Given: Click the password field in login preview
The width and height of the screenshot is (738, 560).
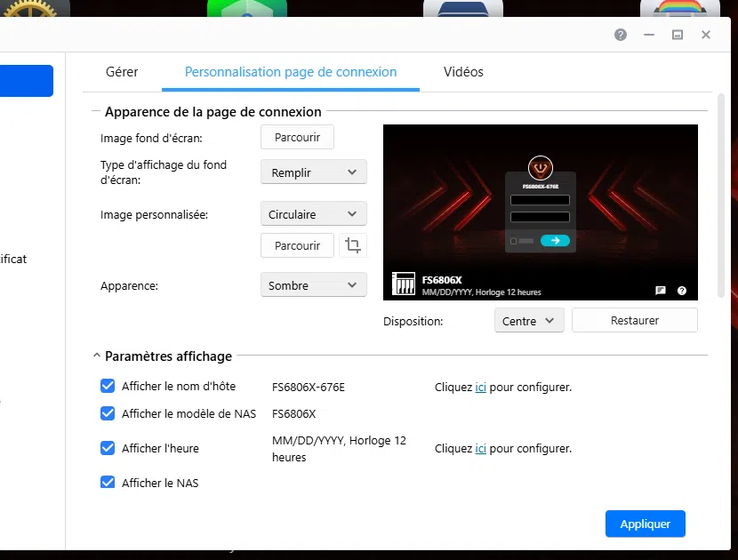Looking at the screenshot, I should 540,217.
